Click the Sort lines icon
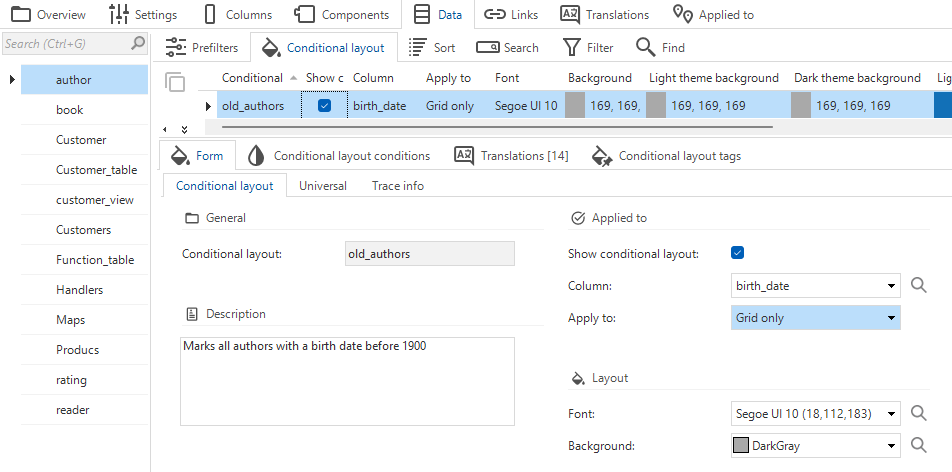Viewport: 952px width, 472px height. pyautogui.click(x=417, y=47)
